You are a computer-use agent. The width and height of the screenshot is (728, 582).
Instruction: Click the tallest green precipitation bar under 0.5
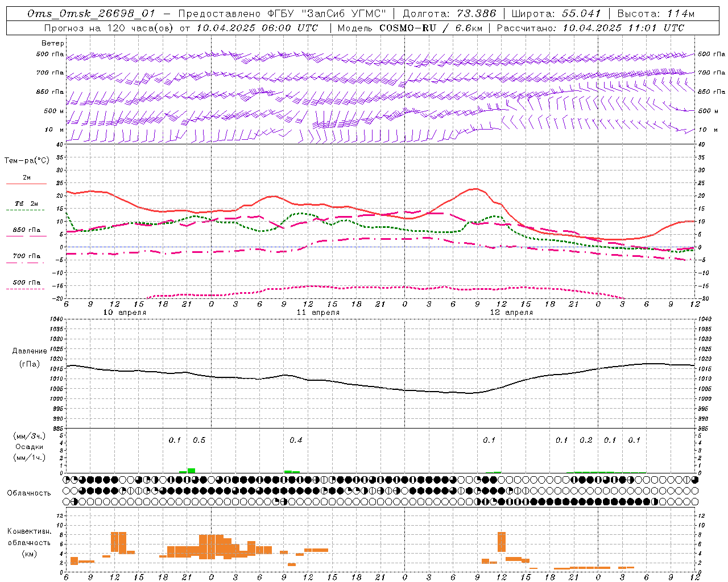pyautogui.click(x=191, y=471)
